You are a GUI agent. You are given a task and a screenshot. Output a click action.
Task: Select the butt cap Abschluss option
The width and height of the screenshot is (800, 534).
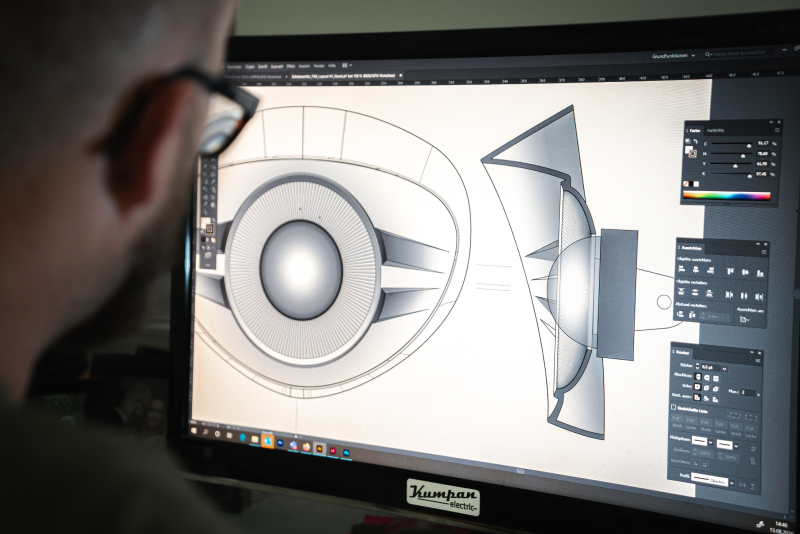pos(698,377)
